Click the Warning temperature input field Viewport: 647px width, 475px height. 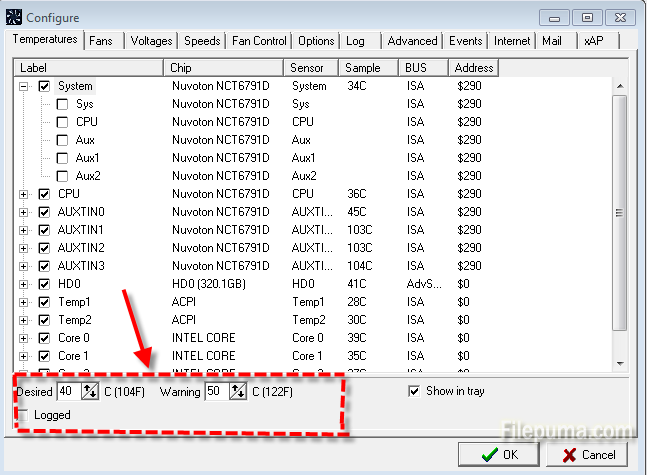click(217, 391)
